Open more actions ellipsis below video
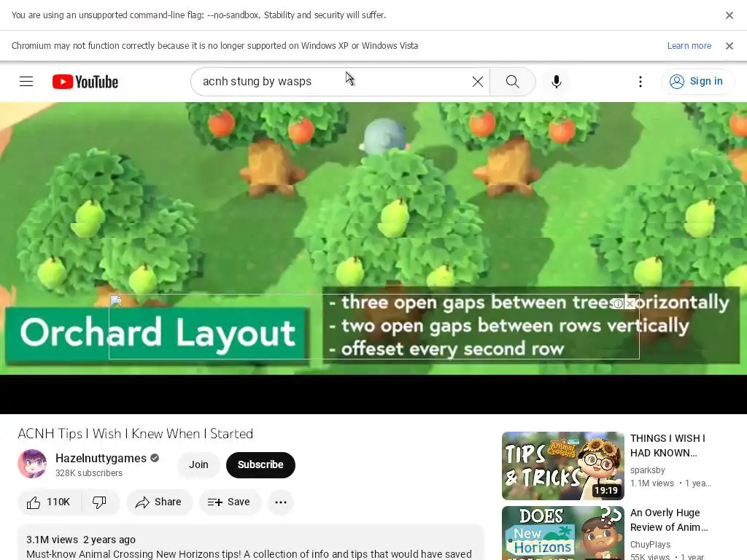 coord(281,502)
